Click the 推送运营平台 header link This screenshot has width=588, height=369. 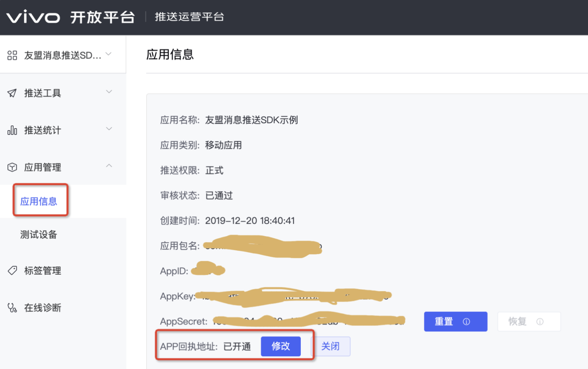click(x=190, y=17)
